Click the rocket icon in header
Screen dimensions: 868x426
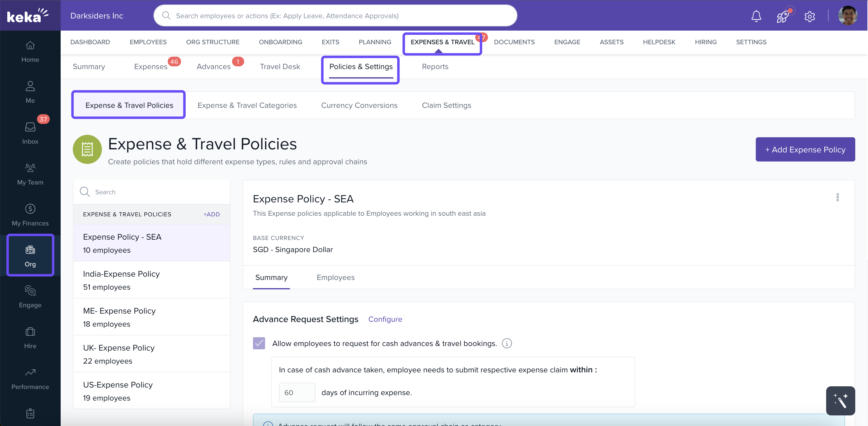782,16
